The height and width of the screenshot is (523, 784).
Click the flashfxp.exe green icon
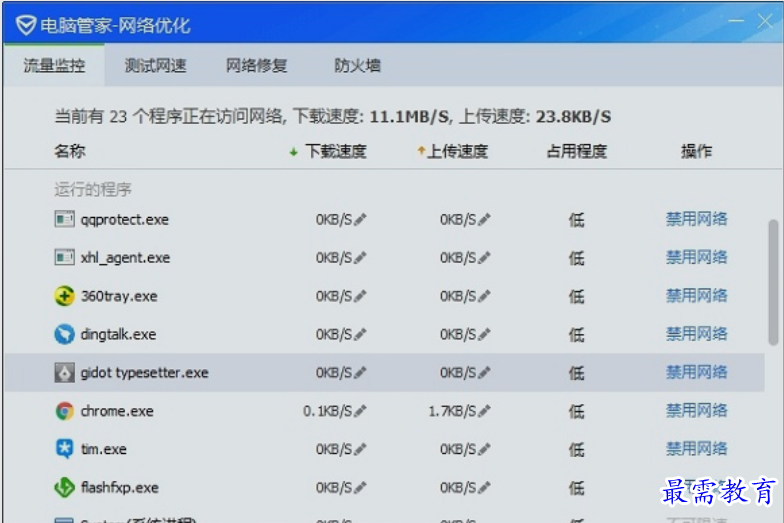pos(64,488)
